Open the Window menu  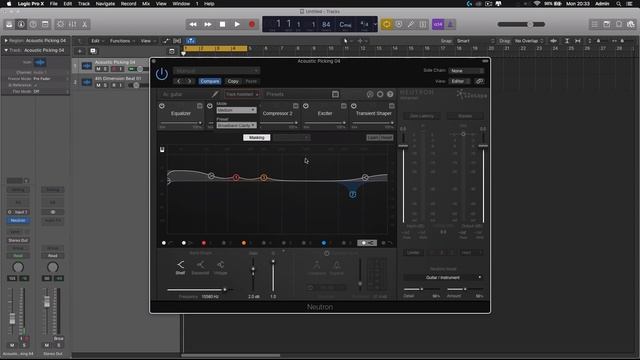pos(181,4)
